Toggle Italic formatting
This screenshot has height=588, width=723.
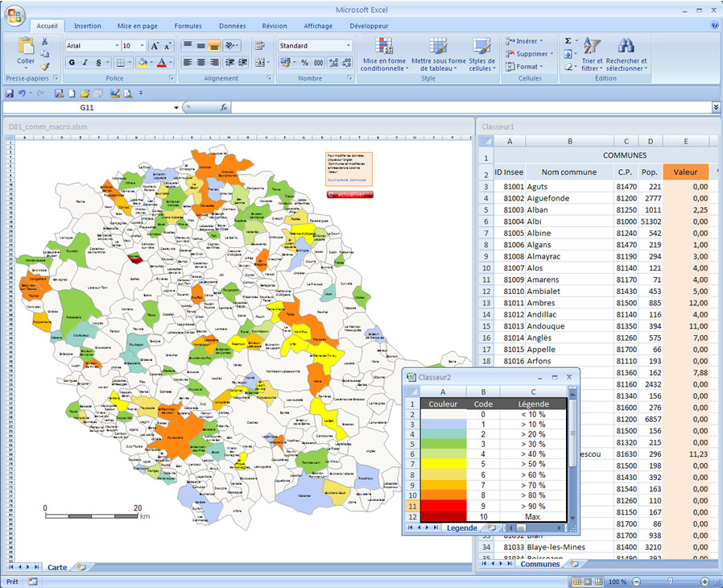click(x=85, y=62)
